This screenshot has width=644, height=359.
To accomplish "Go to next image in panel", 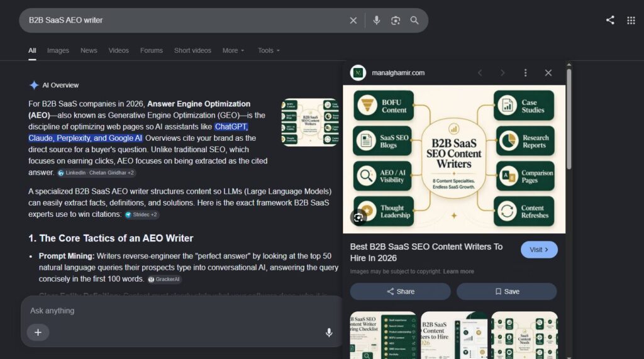I will coord(502,73).
